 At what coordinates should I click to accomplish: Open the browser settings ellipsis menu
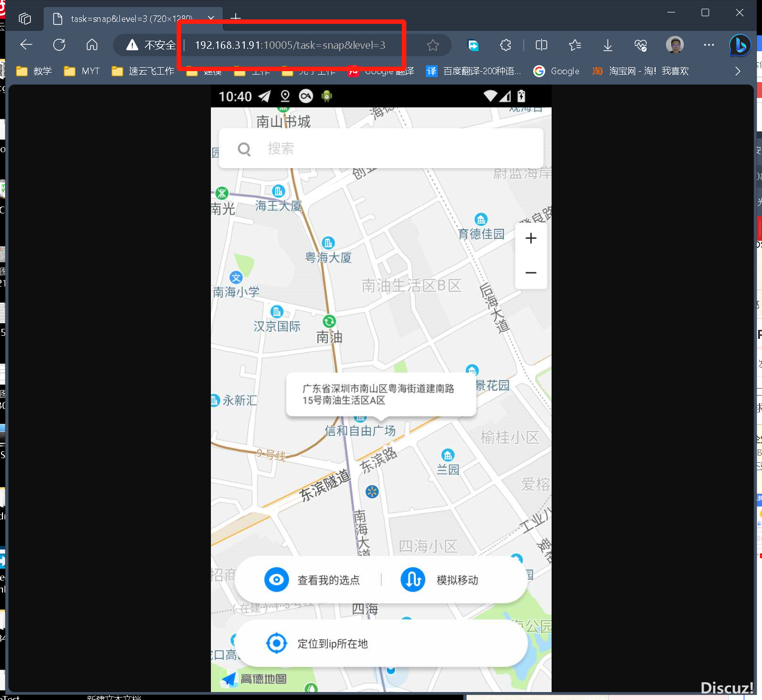[x=708, y=45]
